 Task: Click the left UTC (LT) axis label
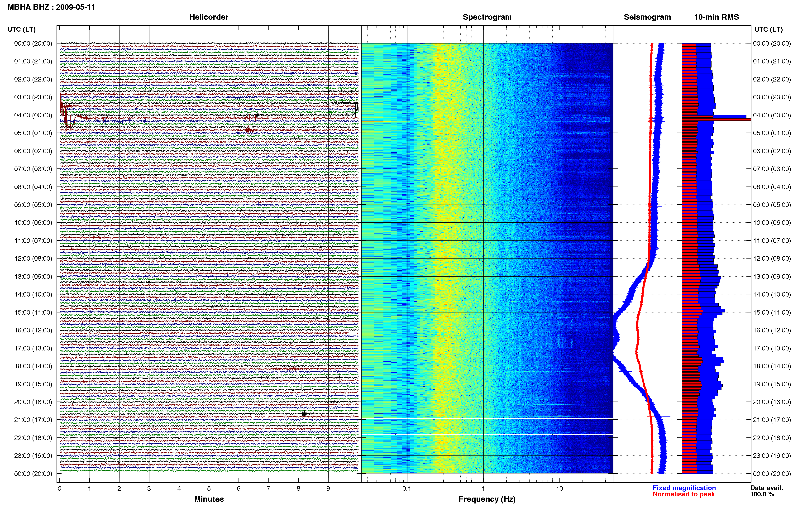pyautogui.click(x=21, y=29)
